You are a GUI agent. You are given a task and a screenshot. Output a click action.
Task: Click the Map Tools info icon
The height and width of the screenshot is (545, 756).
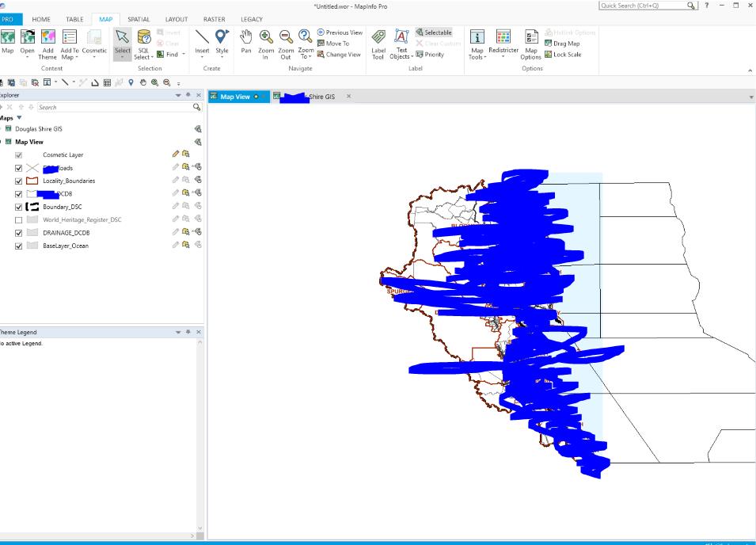477,37
